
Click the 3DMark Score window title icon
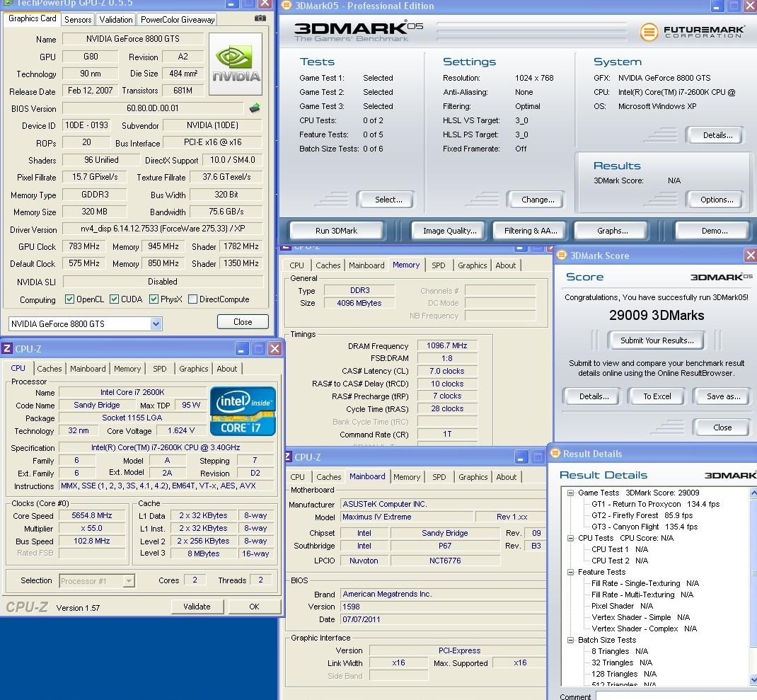(562, 255)
